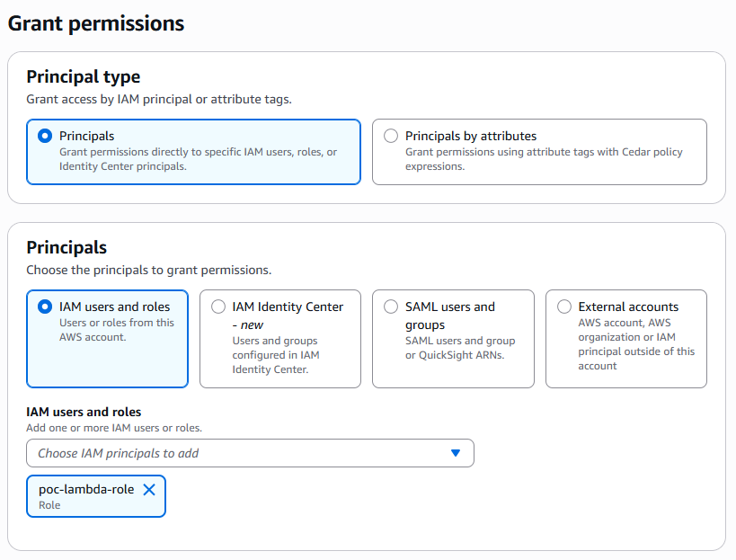This screenshot has height=560, width=736.
Task: Click the 'Grant permissions' page title
Action: pos(96,23)
